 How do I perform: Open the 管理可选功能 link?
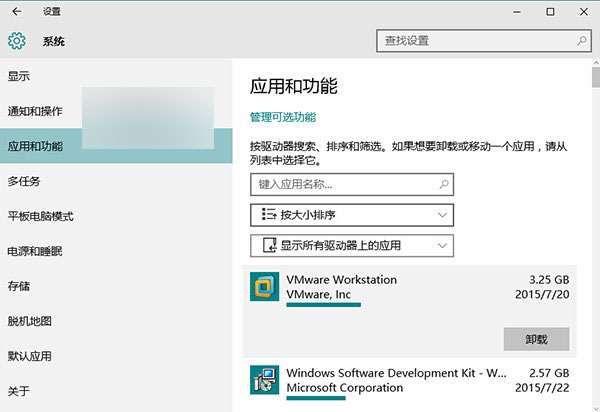[283, 117]
